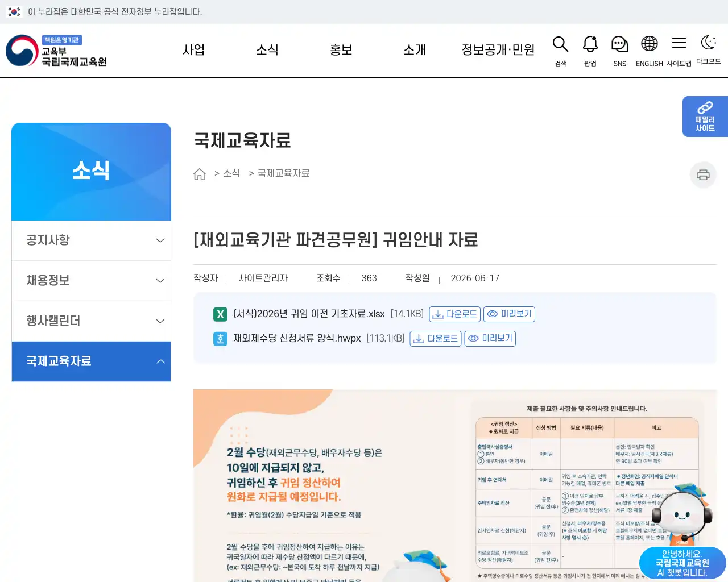Click the 소식 breadcrumb link

pos(231,173)
